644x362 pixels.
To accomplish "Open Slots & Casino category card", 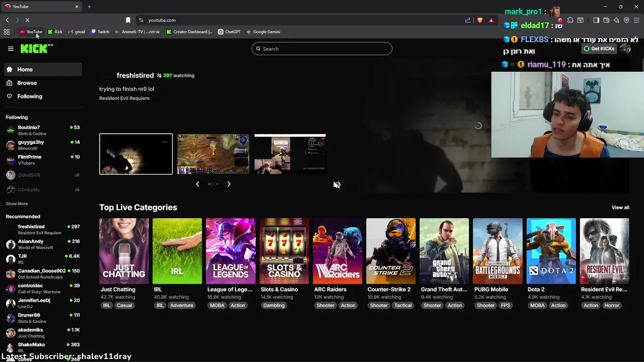I will pyautogui.click(x=284, y=251).
